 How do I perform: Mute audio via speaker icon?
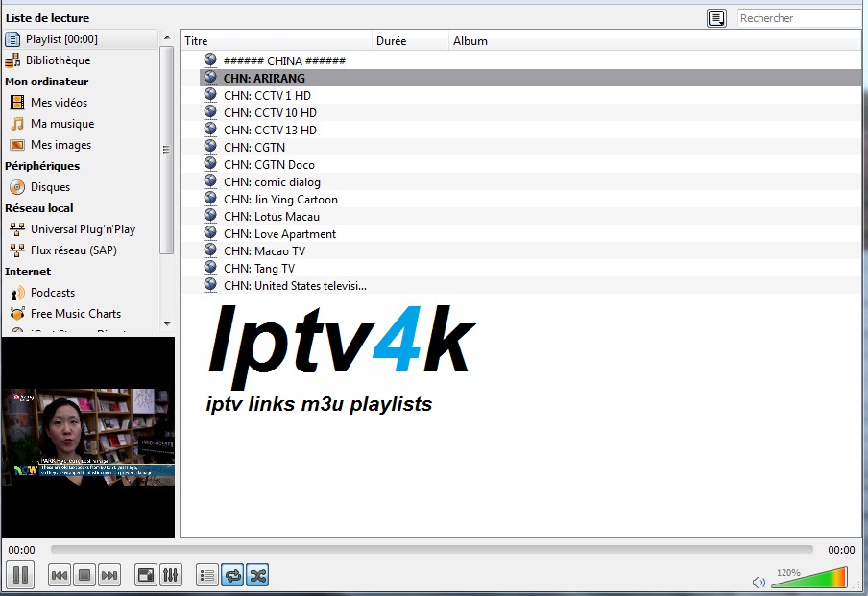pos(759,582)
